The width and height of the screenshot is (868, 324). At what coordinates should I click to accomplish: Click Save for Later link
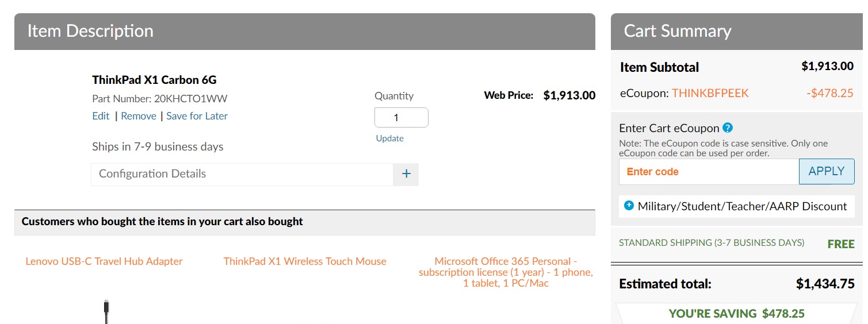pyautogui.click(x=197, y=116)
